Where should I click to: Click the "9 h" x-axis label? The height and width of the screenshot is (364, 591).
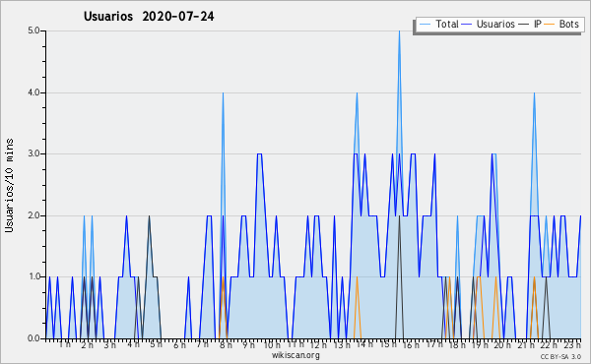pyautogui.click(x=248, y=345)
